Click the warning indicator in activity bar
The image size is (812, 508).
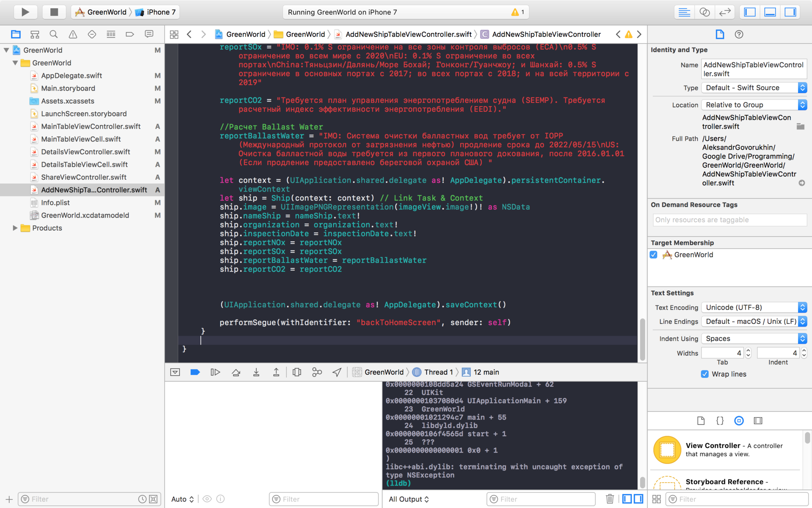(x=518, y=12)
